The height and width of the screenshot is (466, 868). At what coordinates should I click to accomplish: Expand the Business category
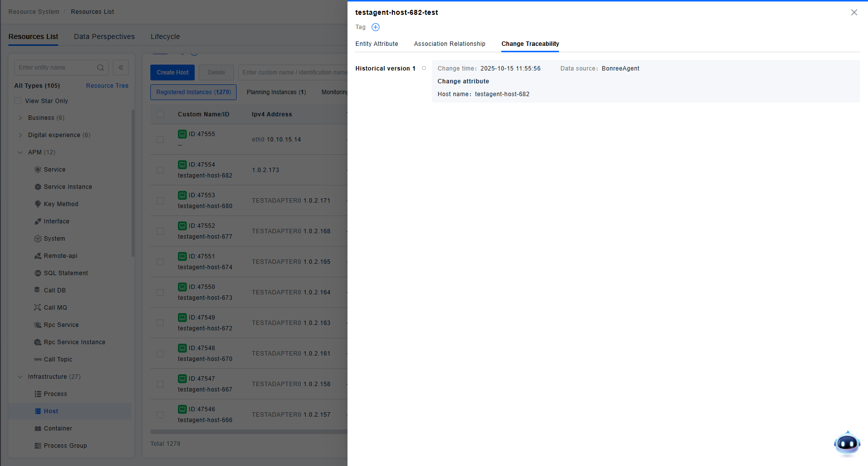[x=20, y=118]
